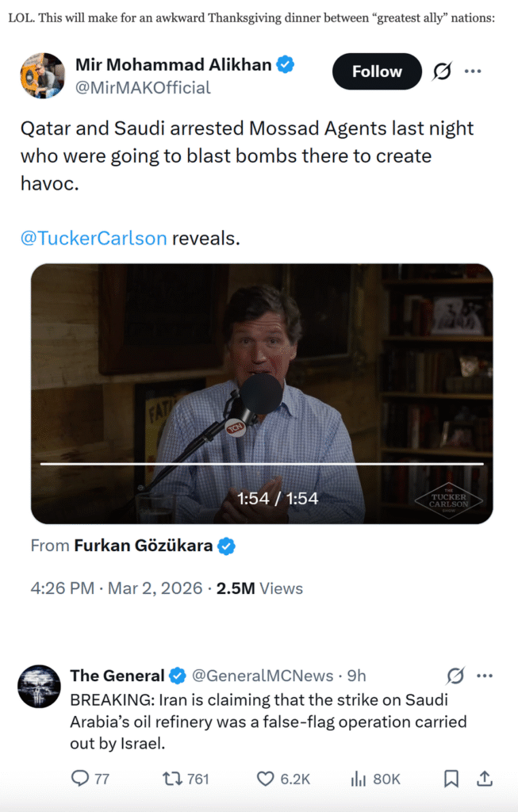Open the @TuckerCarlson mention link
The height and width of the screenshot is (812, 518).
94,238
